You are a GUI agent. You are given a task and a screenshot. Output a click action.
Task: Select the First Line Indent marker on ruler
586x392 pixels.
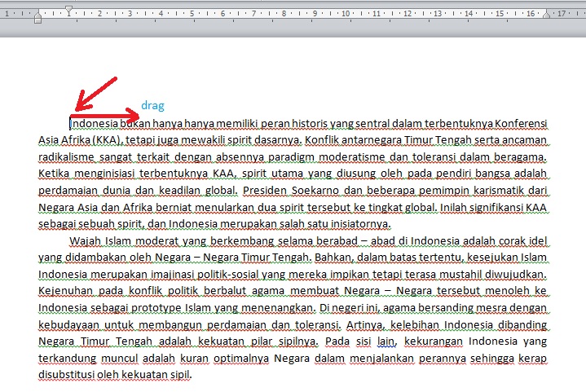[68, 9]
